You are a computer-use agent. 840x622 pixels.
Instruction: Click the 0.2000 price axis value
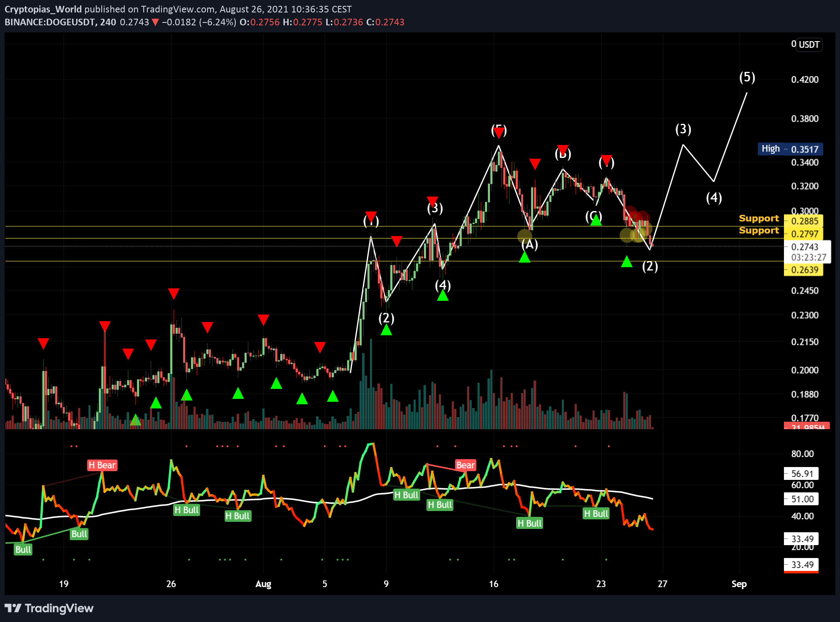coord(805,370)
